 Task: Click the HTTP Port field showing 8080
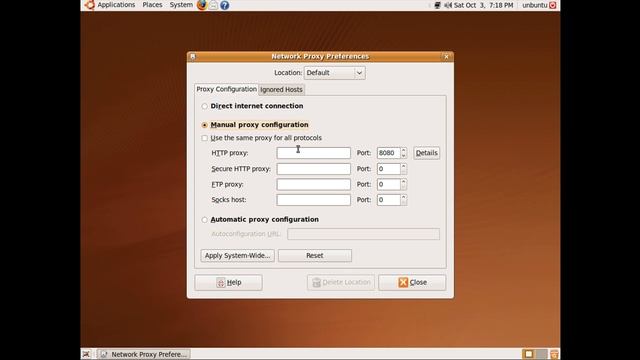tap(388, 153)
